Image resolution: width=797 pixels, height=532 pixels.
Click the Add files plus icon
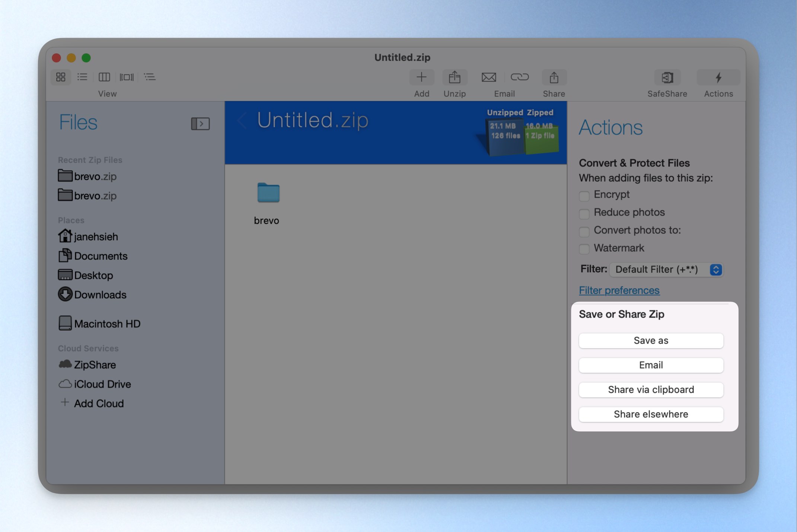421,77
